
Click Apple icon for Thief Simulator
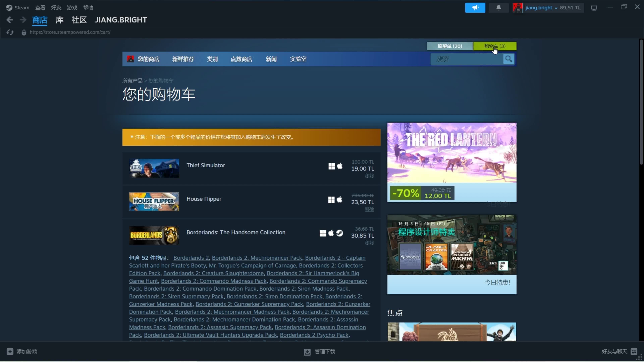coord(340,166)
